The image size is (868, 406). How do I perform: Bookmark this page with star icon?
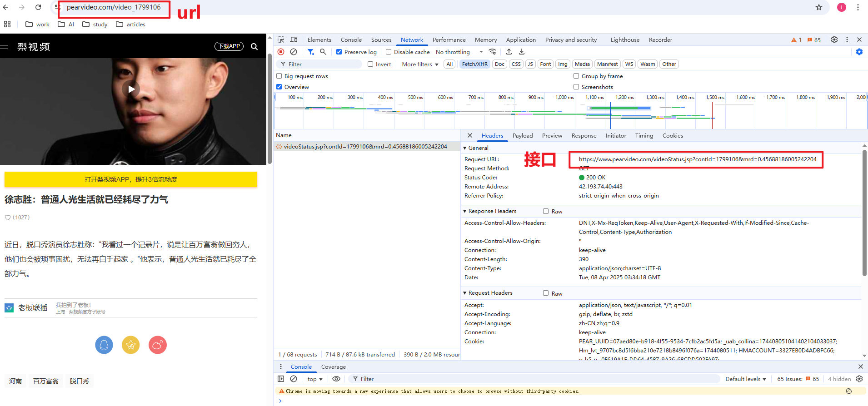click(x=819, y=7)
